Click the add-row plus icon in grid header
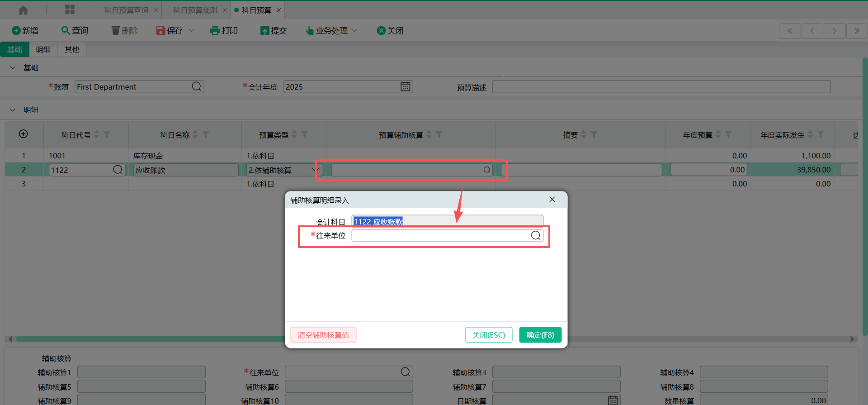This screenshot has height=405, width=868. (24, 134)
